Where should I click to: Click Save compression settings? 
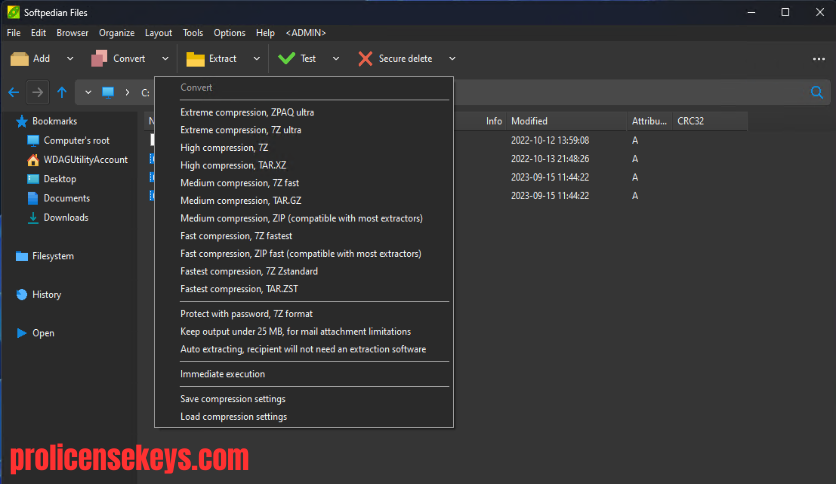click(232, 399)
